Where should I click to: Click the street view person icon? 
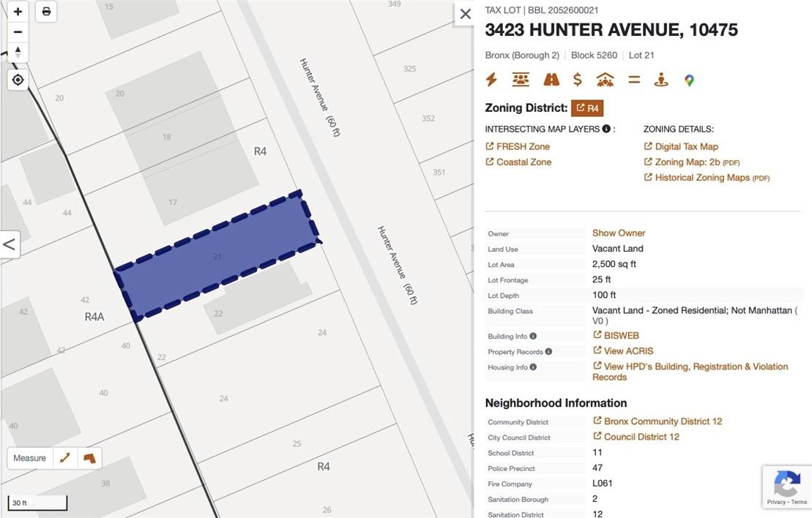pyautogui.click(x=661, y=79)
